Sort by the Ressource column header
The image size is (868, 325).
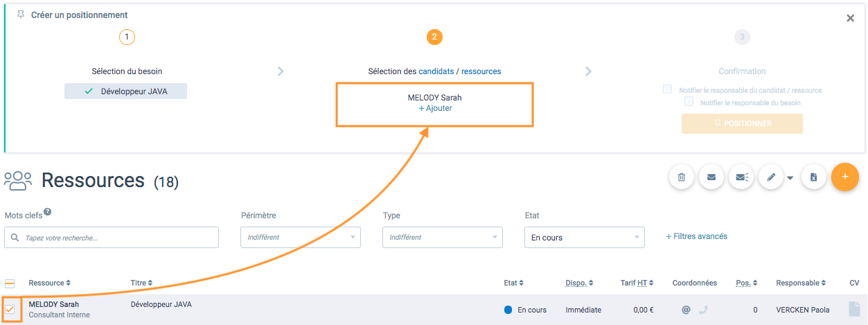(x=49, y=283)
